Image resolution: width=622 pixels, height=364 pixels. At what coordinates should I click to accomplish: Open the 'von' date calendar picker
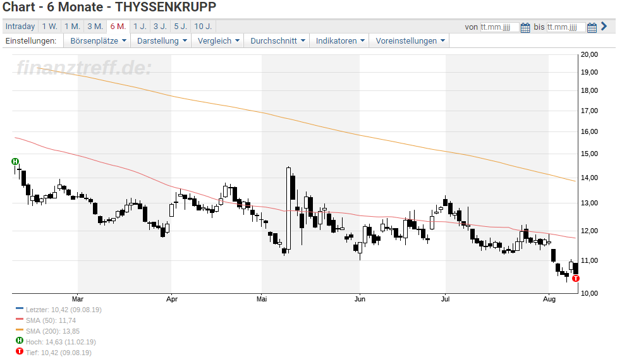(x=525, y=27)
